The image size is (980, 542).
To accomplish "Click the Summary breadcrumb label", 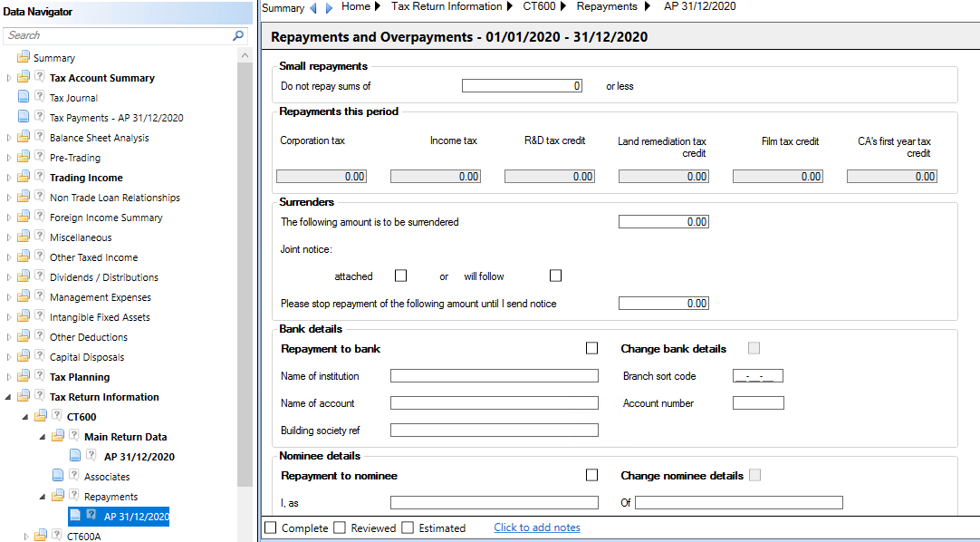I will 283,8.
